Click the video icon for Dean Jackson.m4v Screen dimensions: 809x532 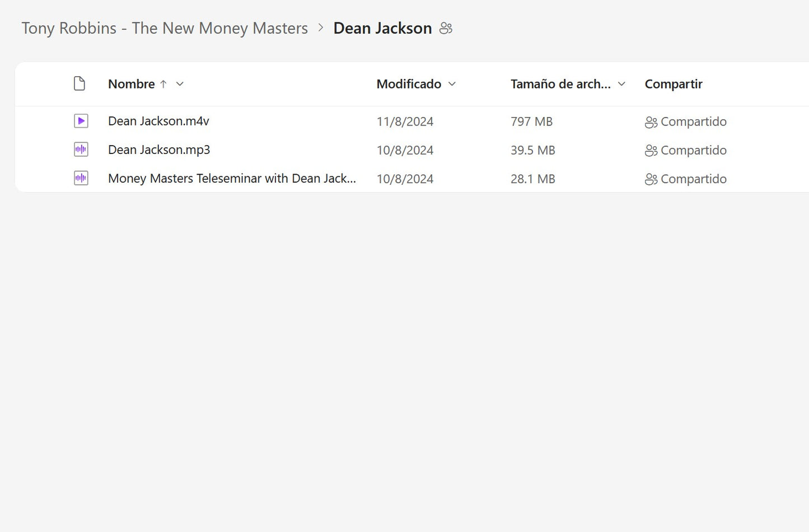click(81, 121)
